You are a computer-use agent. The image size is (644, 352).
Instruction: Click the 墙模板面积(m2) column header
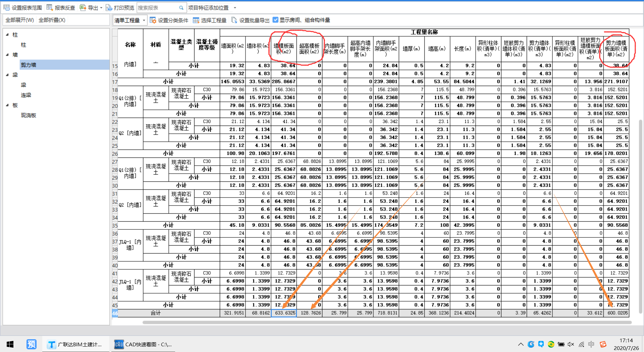284,49
